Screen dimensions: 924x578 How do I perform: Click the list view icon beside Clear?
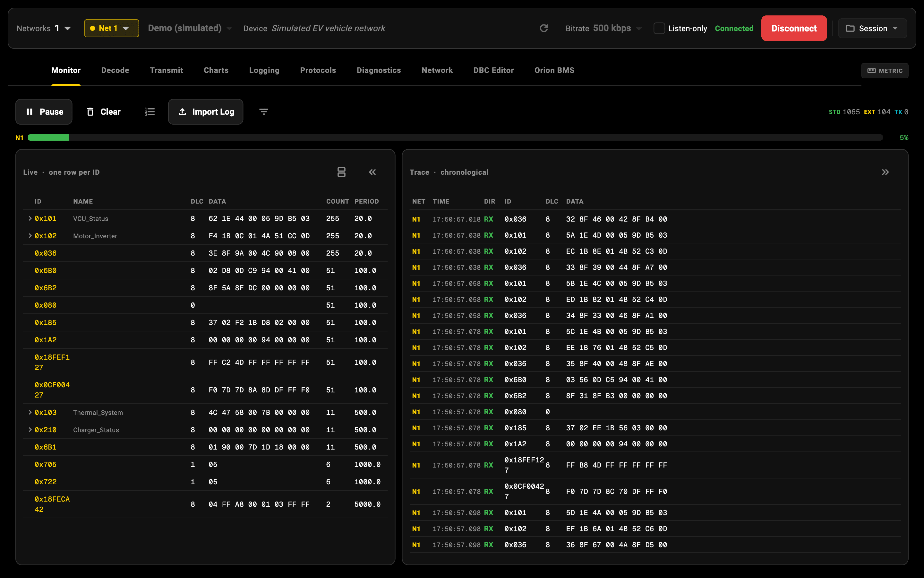click(x=150, y=112)
